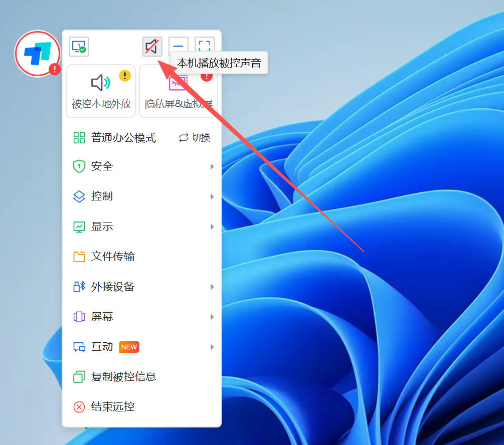Click the 普通办公模式 grid icon
This screenshot has height=445, width=504.
tap(79, 138)
